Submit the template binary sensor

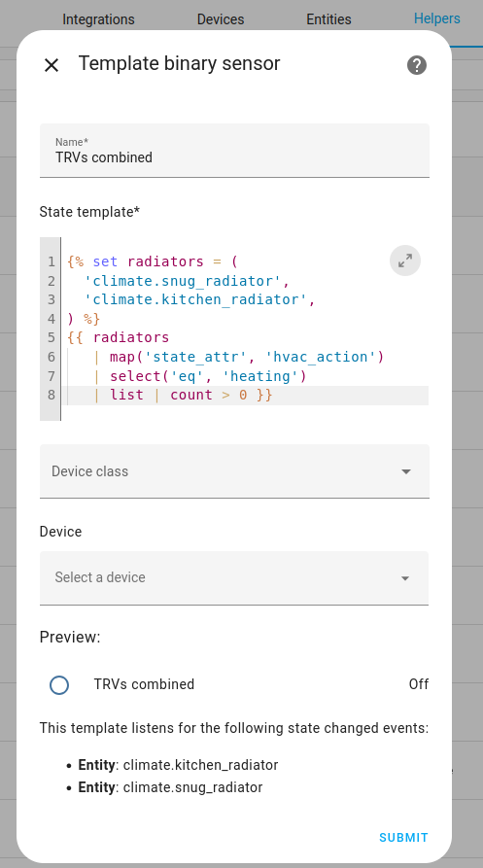coord(403,838)
